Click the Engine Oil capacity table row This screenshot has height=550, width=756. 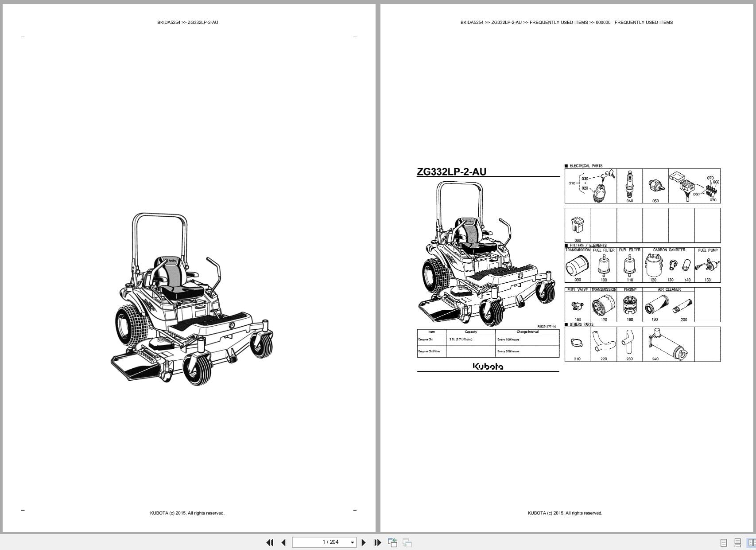[x=487, y=340]
